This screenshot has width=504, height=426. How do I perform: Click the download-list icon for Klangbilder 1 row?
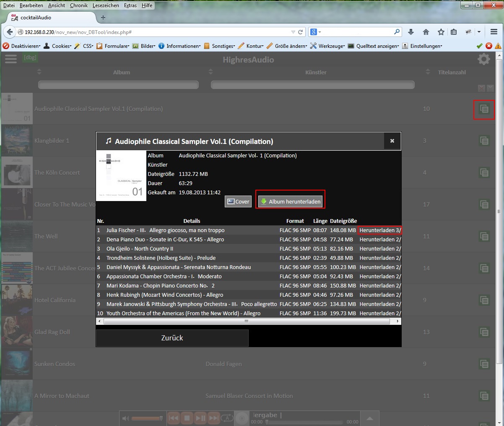coord(484,141)
